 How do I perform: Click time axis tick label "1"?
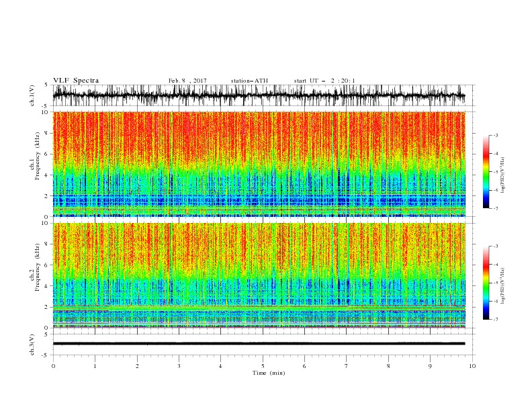95,366
